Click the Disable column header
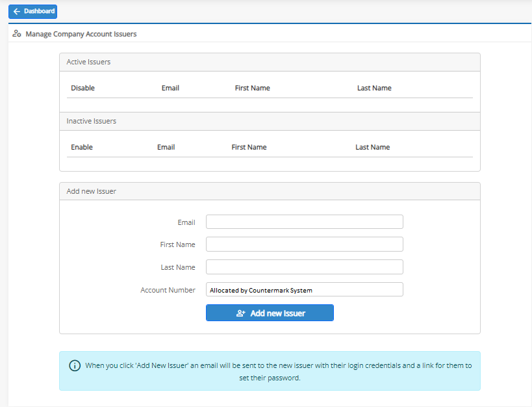 82,88
